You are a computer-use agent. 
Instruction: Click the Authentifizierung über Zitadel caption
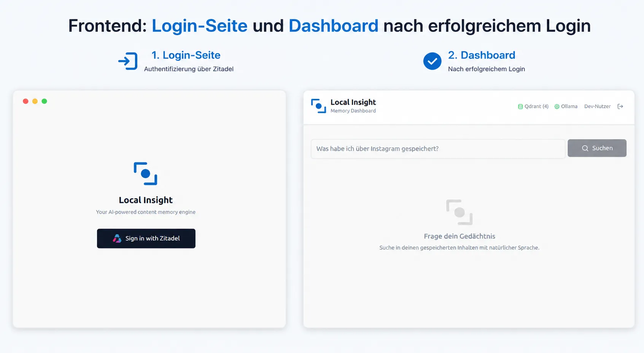189,69
